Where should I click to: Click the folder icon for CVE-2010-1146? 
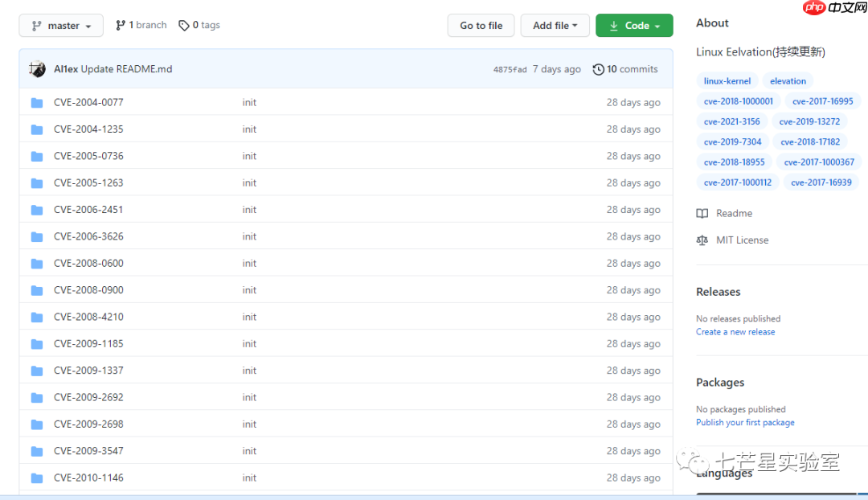[37, 477]
